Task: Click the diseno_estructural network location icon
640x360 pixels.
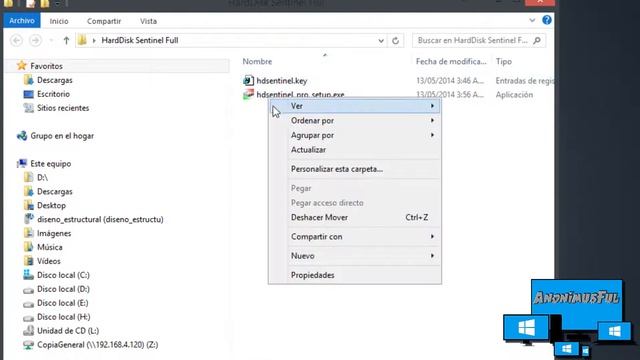Action: click(28, 219)
